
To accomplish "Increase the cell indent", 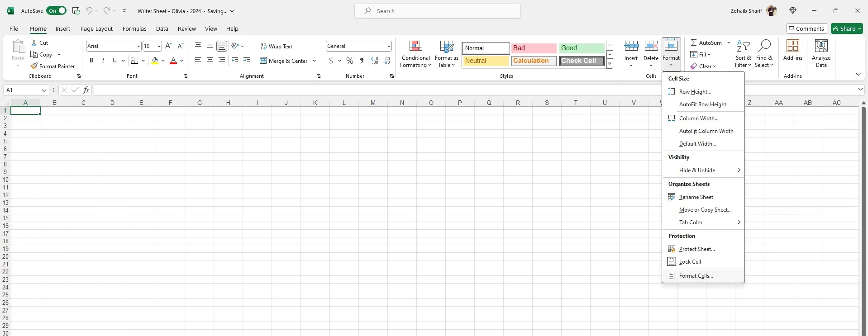I will 247,61.
